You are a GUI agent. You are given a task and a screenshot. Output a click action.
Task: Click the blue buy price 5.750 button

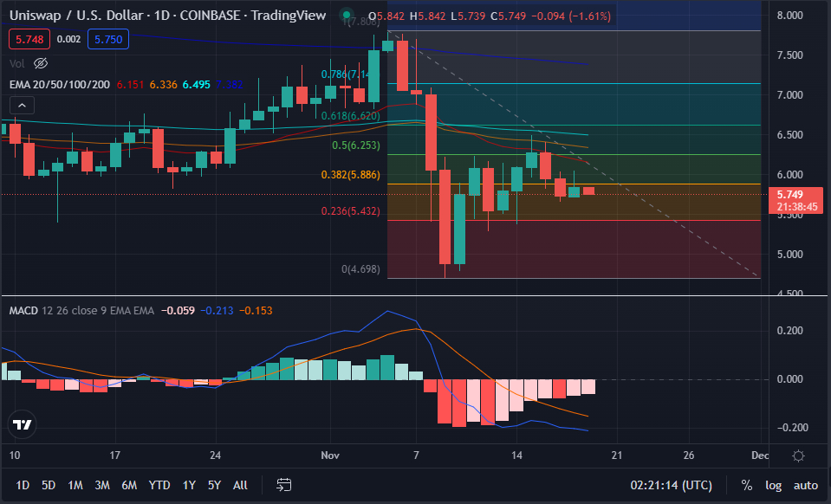pos(108,39)
